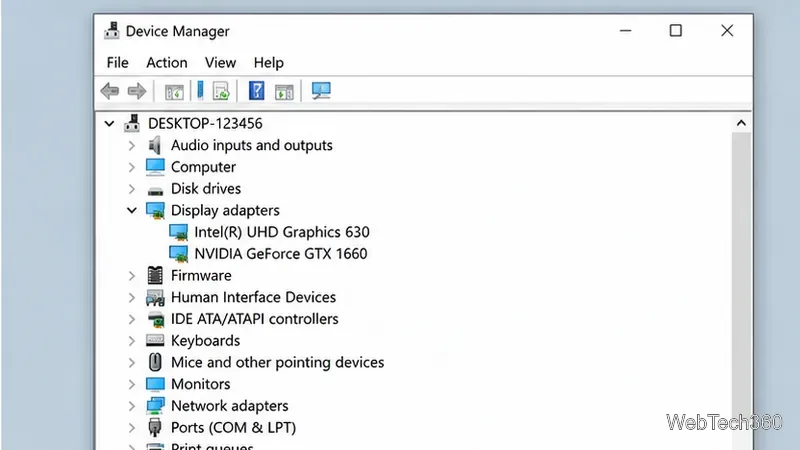Click the IDE ATA/ATAPI controllers icon
The width and height of the screenshot is (800, 450).
(155, 319)
